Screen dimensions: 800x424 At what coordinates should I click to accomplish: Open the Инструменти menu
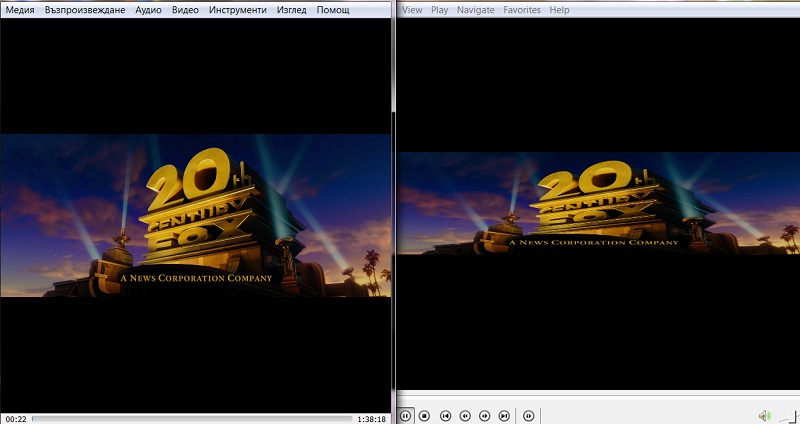(238, 9)
